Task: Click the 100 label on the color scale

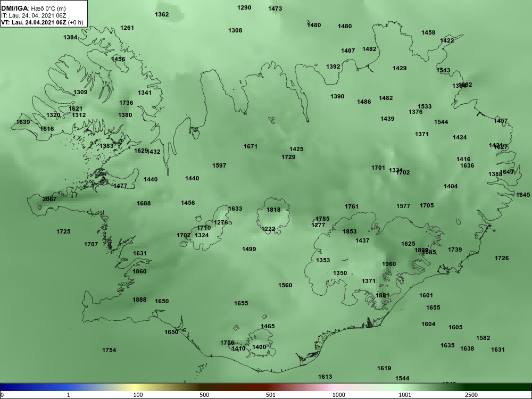Action: [x=138, y=395]
